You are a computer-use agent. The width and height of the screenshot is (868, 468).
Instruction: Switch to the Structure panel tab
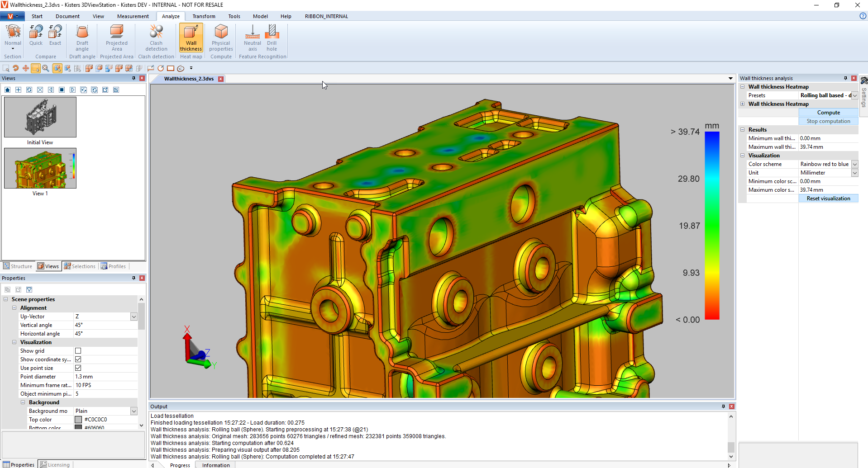(18, 266)
